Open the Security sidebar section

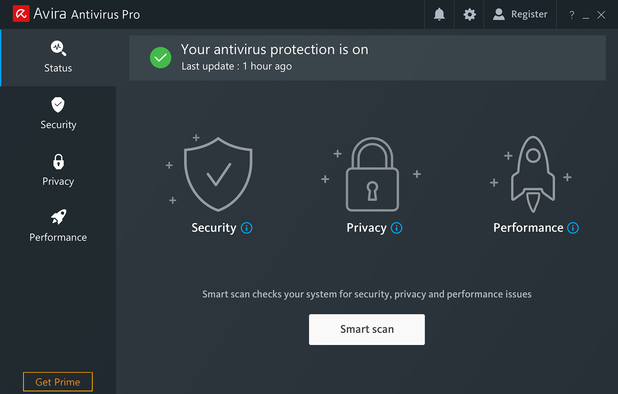tap(58, 113)
